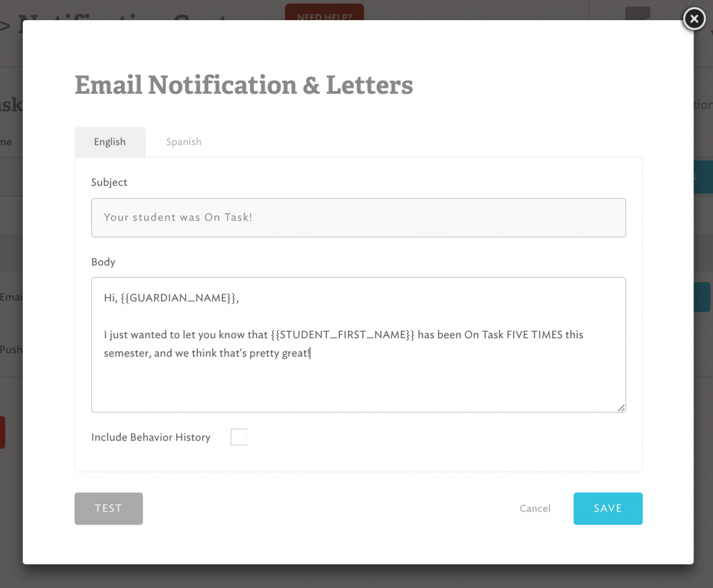The width and height of the screenshot is (713, 588).
Task: Save the email notification
Action: (607, 509)
